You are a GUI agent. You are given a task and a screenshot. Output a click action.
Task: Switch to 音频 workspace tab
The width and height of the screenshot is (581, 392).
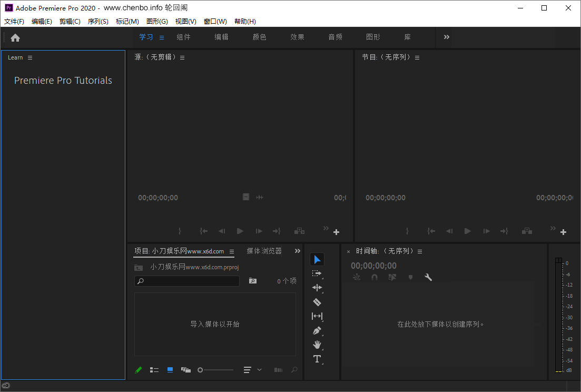(336, 37)
